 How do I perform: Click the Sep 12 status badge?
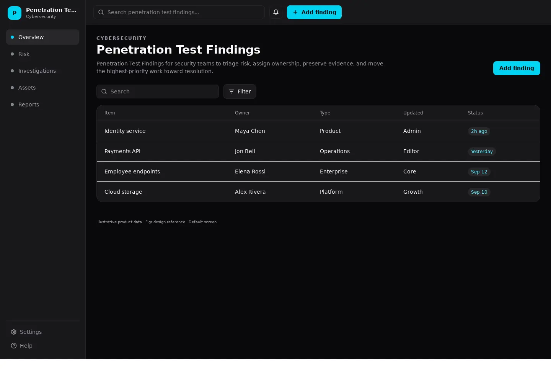pos(479,172)
